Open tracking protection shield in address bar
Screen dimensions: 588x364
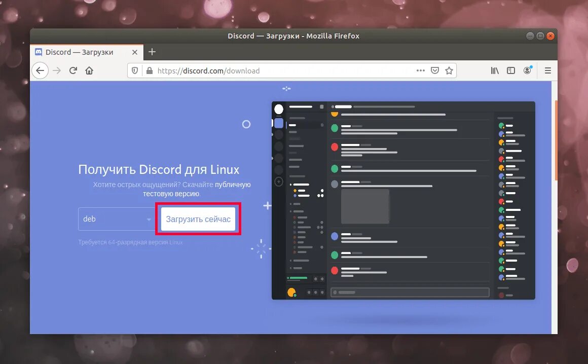(135, 70)
